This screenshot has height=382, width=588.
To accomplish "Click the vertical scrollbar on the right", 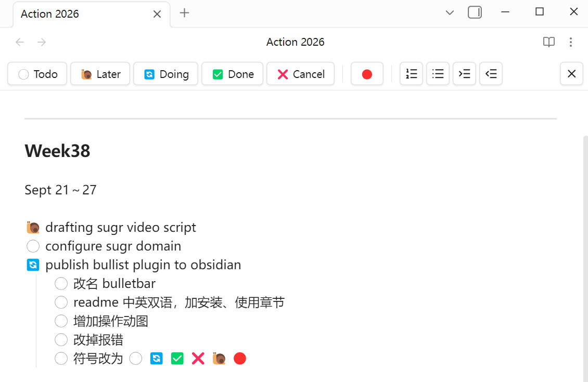I will [585, 258].
